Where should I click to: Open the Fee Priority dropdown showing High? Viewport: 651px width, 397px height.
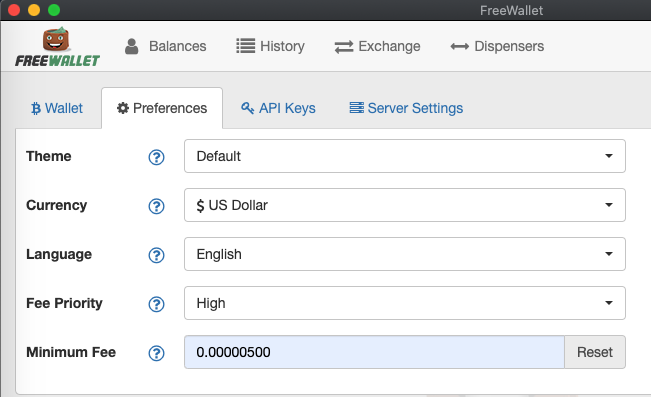click(x=405, y=303)
